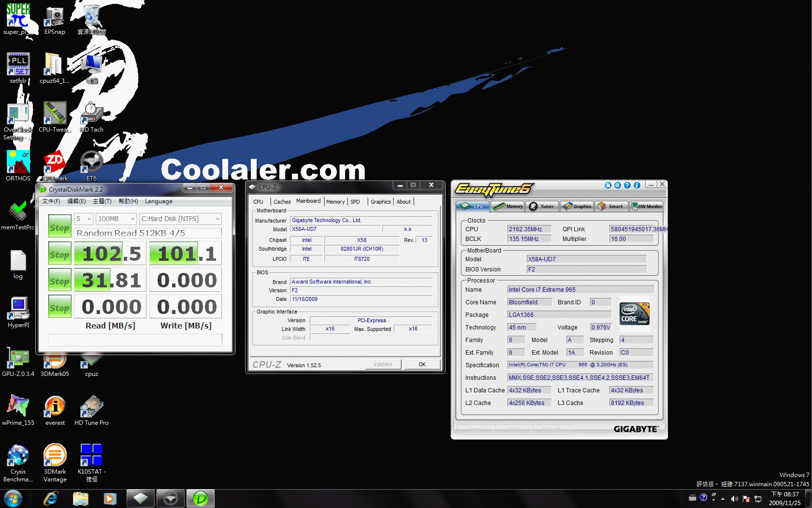The width and height of the screenshot is (812, 508).
Task: Switch to the SPD tab in CPU-Z
Action: coord(355,202)
